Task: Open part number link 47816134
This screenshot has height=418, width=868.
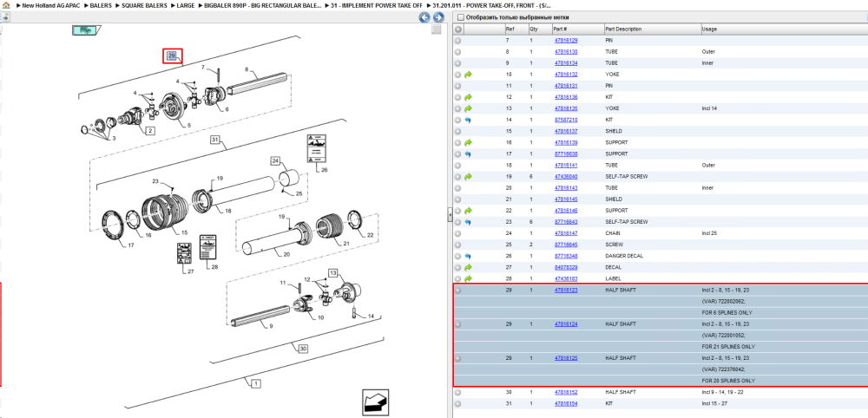Action: 566,63
